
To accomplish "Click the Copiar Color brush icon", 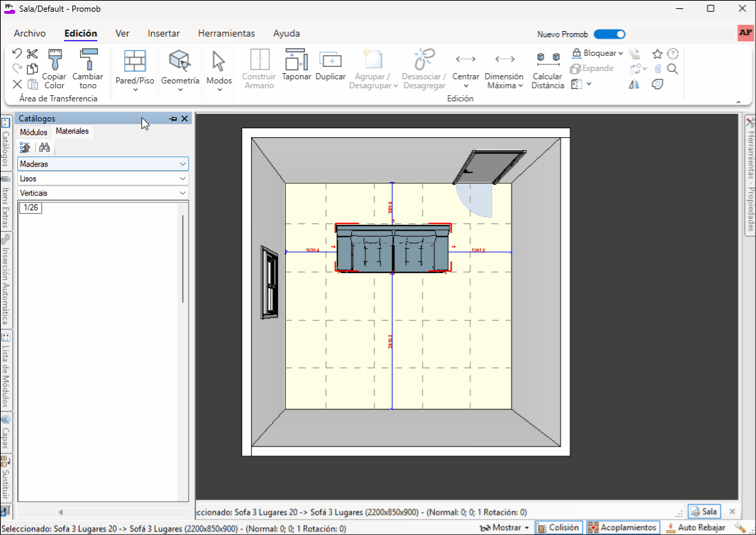I will pos(54,60).
